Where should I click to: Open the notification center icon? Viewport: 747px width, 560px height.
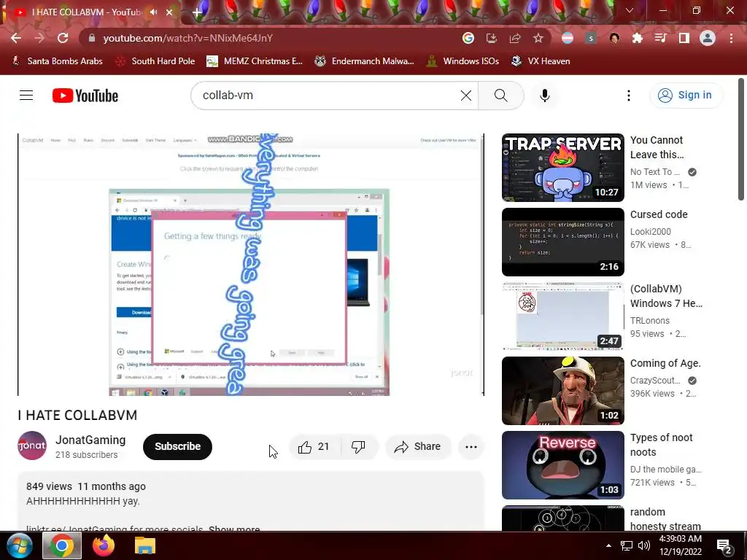[724, 546]
